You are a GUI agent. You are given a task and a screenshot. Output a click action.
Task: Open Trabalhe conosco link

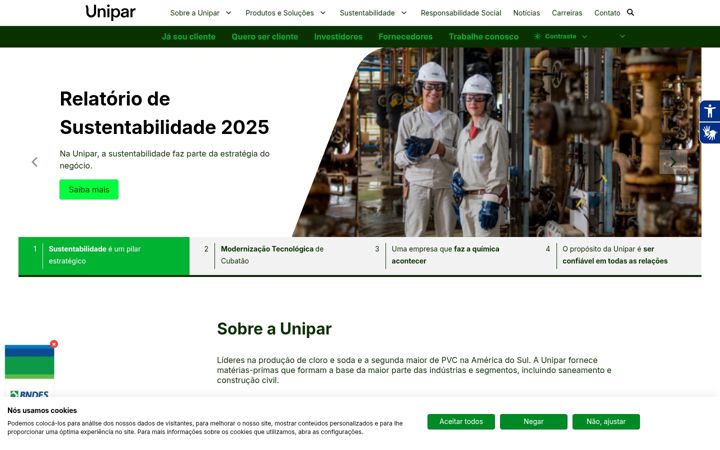pyautogui.click(x=484, y=37)
